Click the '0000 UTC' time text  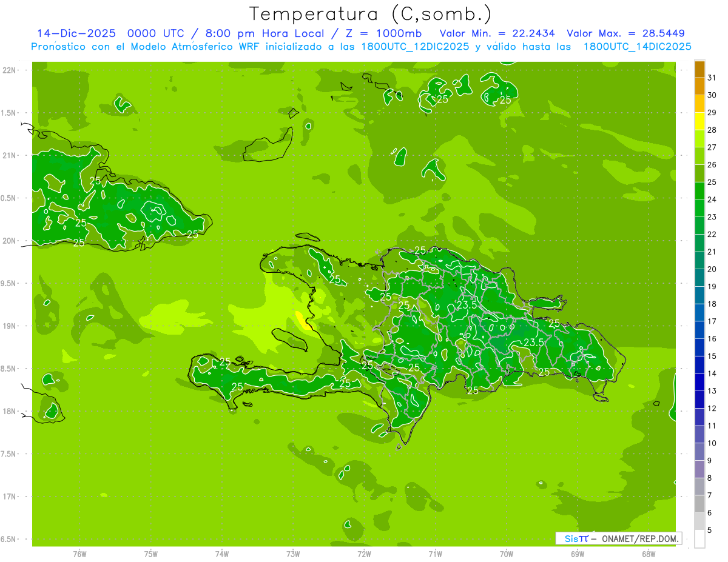[x=156, y=33]
